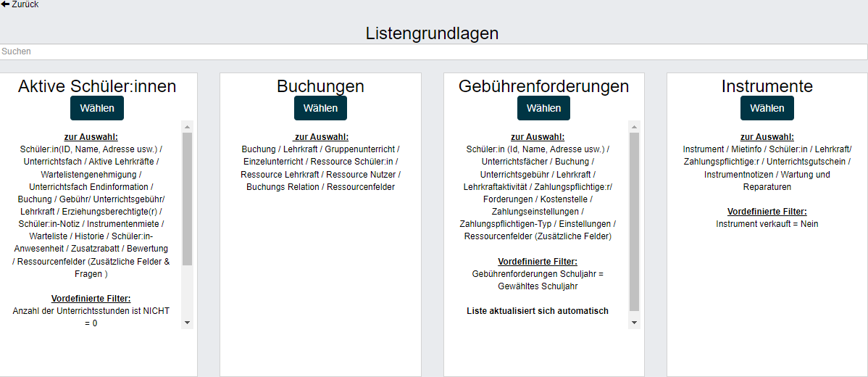This screenshot has width=868, height=377.
Task: Go back via the Zurück link
Action: click(20, 4)
